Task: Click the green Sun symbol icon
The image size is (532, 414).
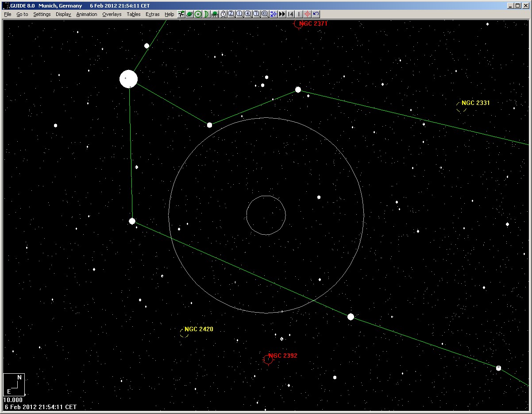Action: (x=198, y=14)
